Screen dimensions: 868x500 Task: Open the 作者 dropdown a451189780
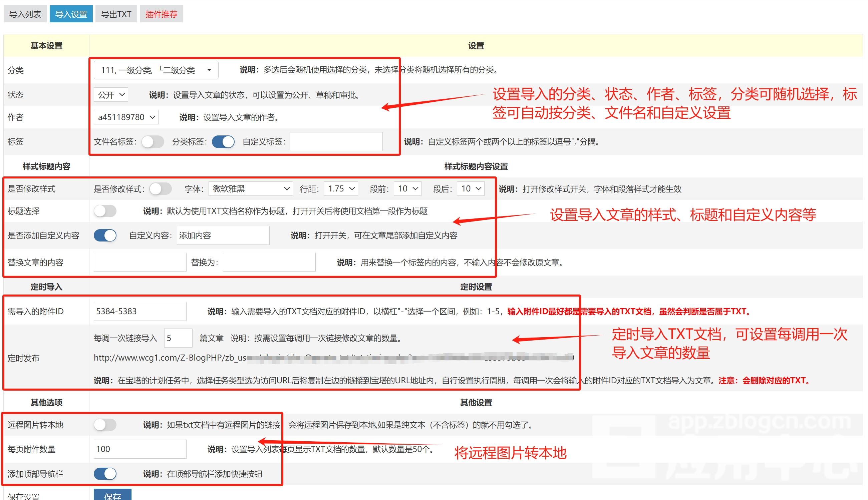[x=126, y=117]
